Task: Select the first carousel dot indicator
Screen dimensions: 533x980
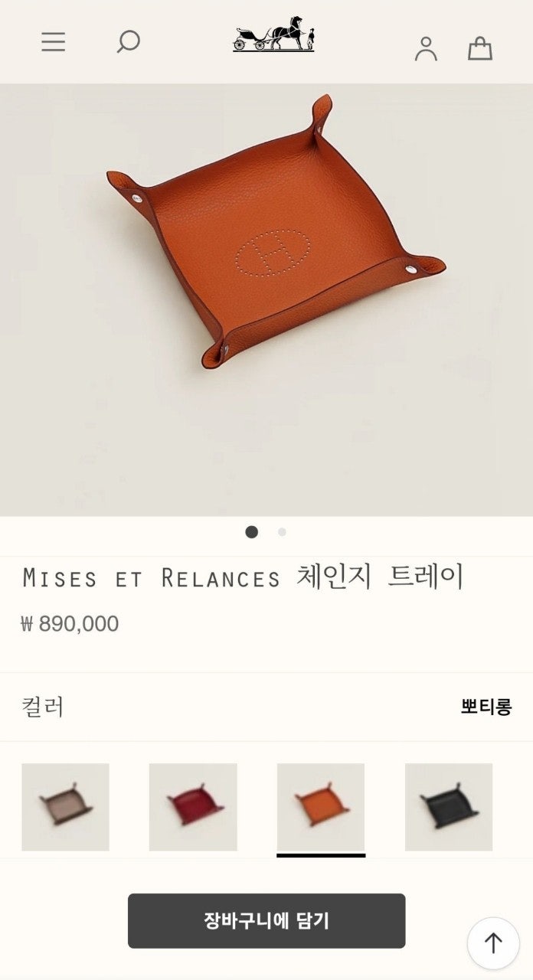Action: pyautogui.click(x=251, y=532)
